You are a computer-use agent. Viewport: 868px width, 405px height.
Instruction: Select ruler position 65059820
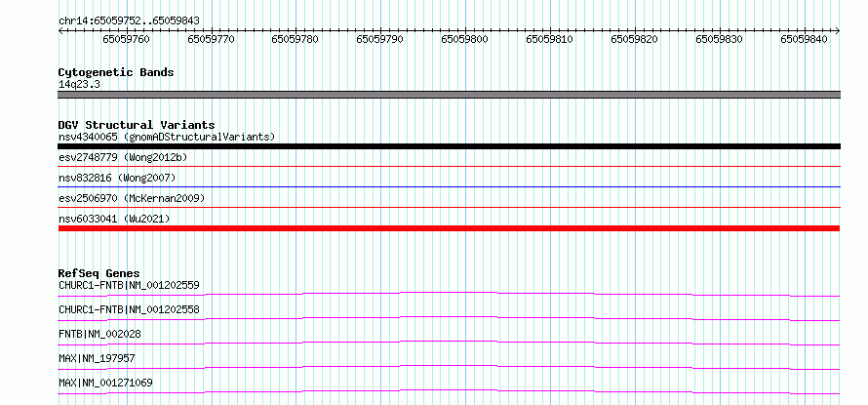[634, 39]
